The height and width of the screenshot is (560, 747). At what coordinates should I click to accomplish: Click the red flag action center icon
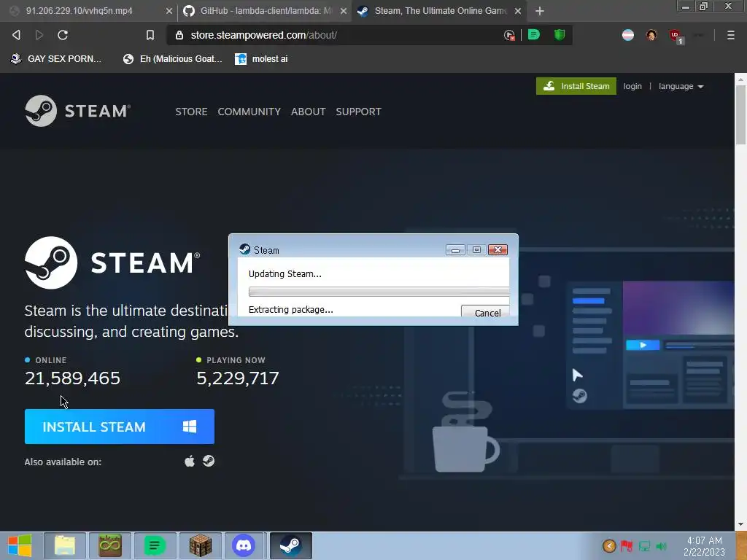pos(627,546)
